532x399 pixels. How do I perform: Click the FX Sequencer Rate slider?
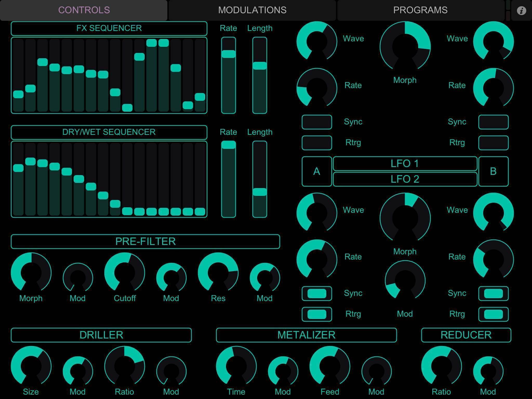[x=229, y=75]
